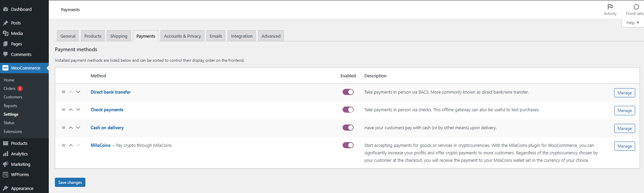
Task: Open Direct bank transfer link
Action: coord(111,92)
